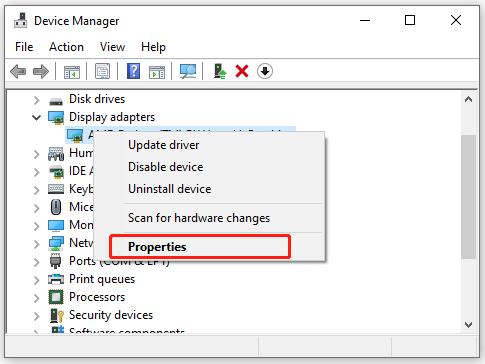Click the AMD display adapter device icon
The image size is (485, 364).
click(75, 135)
